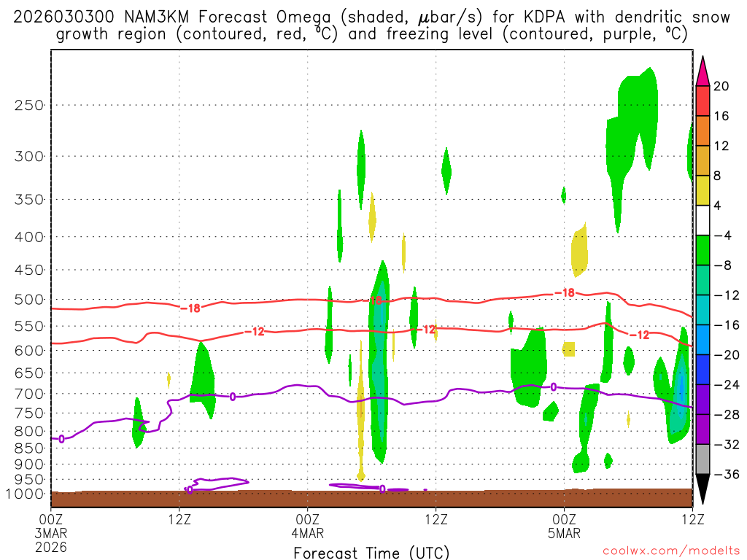
Task: Click the purple 0 label near 00Z 5MAR
Action: 554,387
